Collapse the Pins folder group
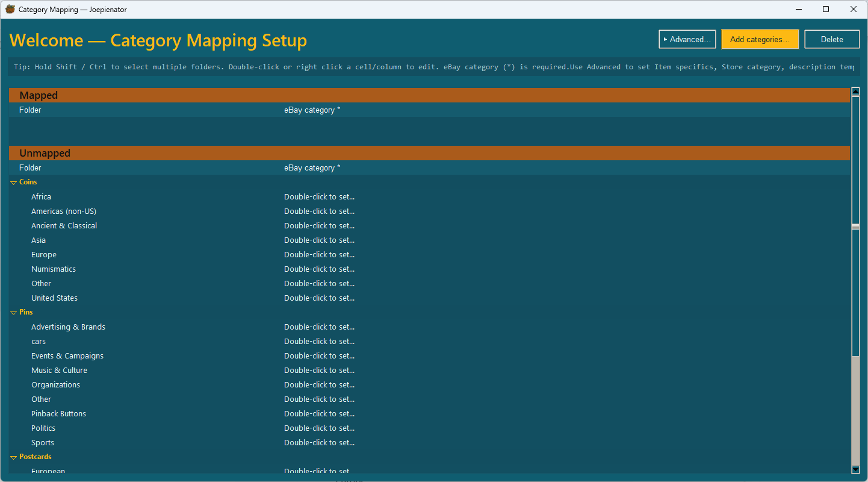The width and height of the screenshot is (868, 482). (x=14, y=313)
